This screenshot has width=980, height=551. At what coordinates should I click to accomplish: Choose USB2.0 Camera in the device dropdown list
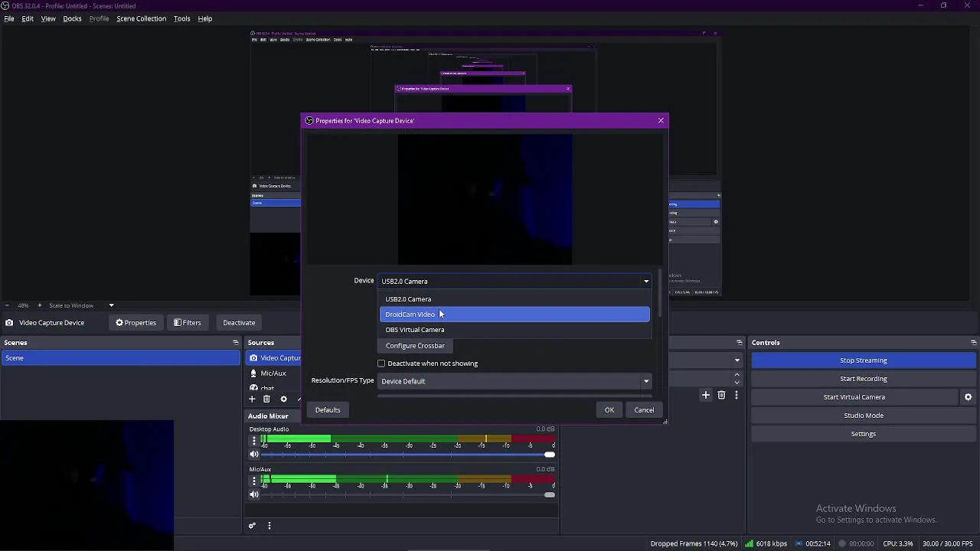514,299
